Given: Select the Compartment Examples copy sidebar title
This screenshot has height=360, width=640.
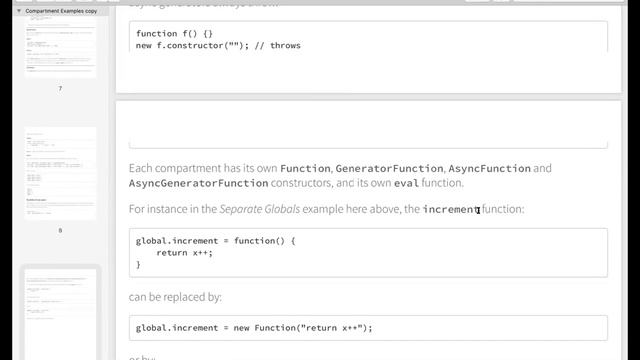Looking at the screenshot, I should [61, 11].
